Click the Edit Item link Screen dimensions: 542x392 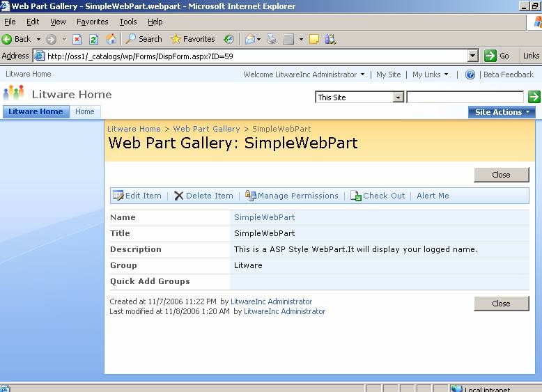point(143,196)
